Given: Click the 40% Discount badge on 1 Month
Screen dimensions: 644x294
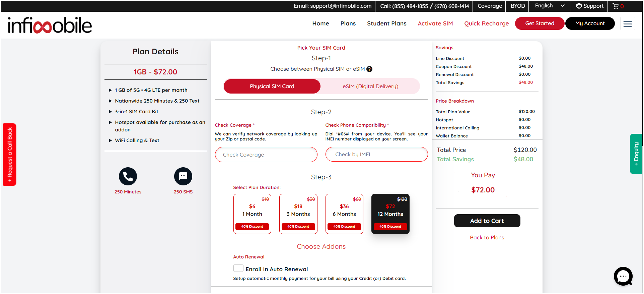Looking at the screenshot, I should (x=252, y=227).
